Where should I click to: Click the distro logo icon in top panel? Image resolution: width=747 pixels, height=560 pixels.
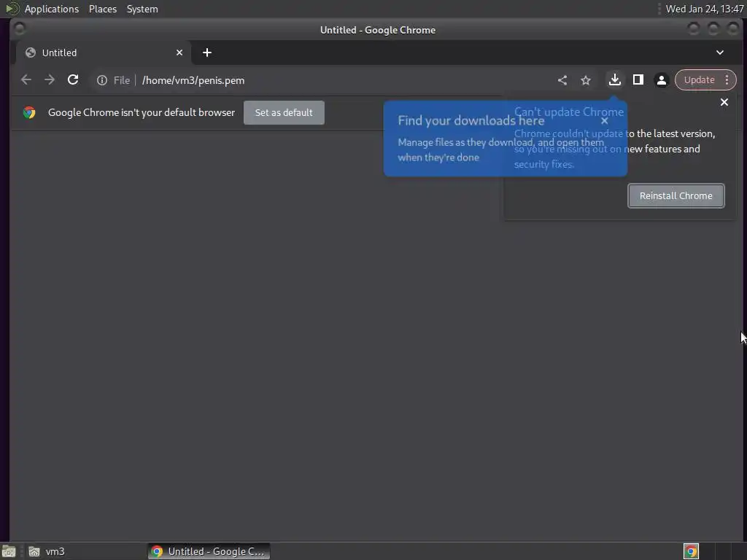pyautogui.click(x=12, y=9)
